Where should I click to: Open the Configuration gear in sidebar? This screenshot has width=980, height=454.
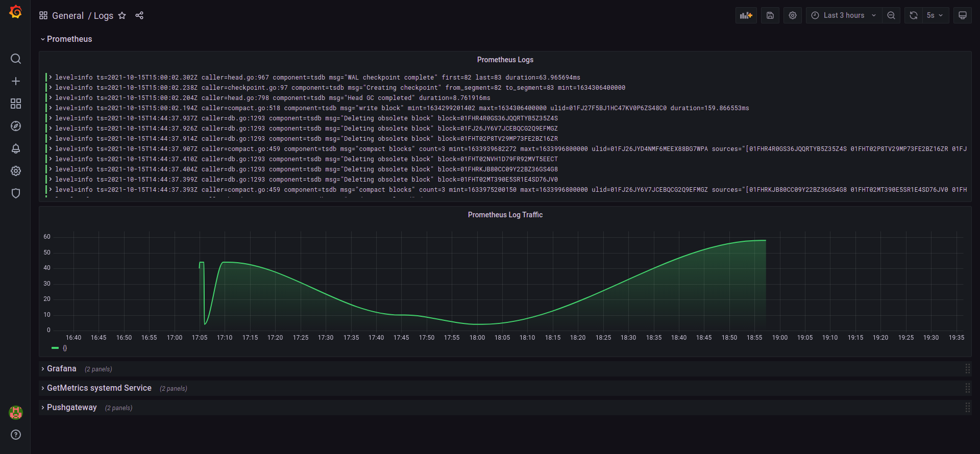point(16,171)
